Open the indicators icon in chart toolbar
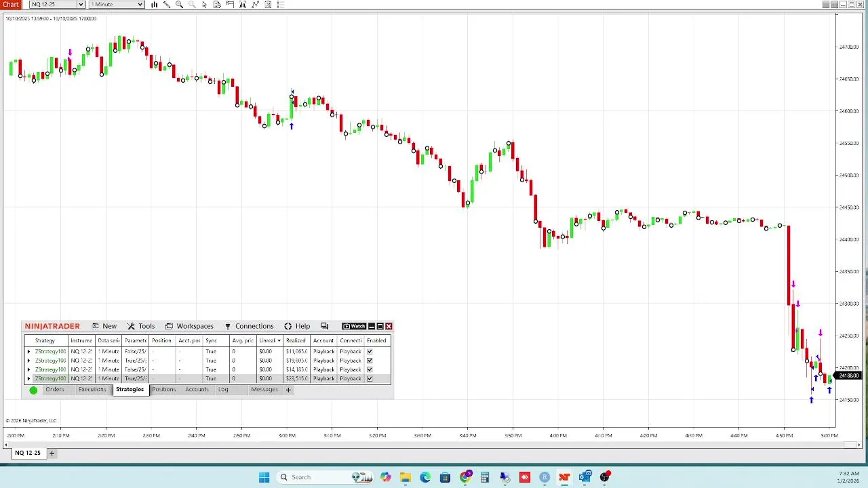Screen dimensions: 868x488 243,5
